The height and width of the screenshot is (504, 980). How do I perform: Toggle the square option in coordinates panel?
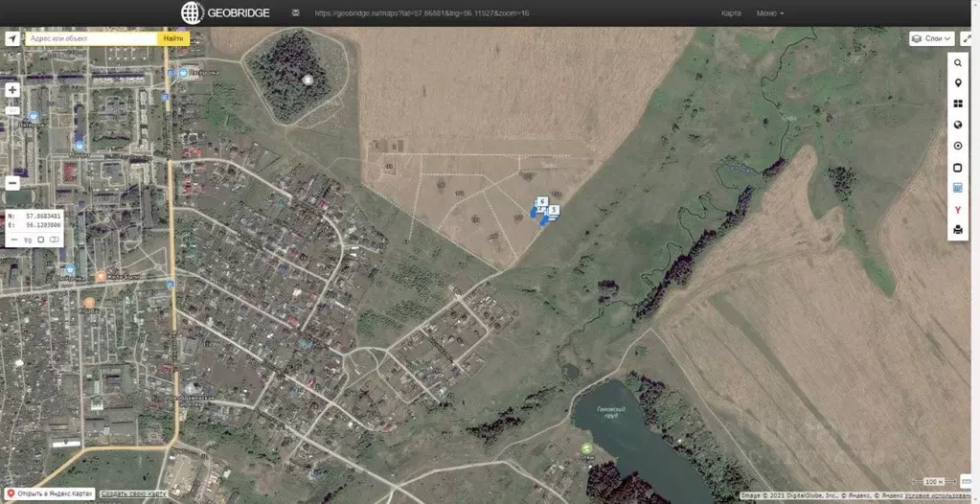[41, 239]
